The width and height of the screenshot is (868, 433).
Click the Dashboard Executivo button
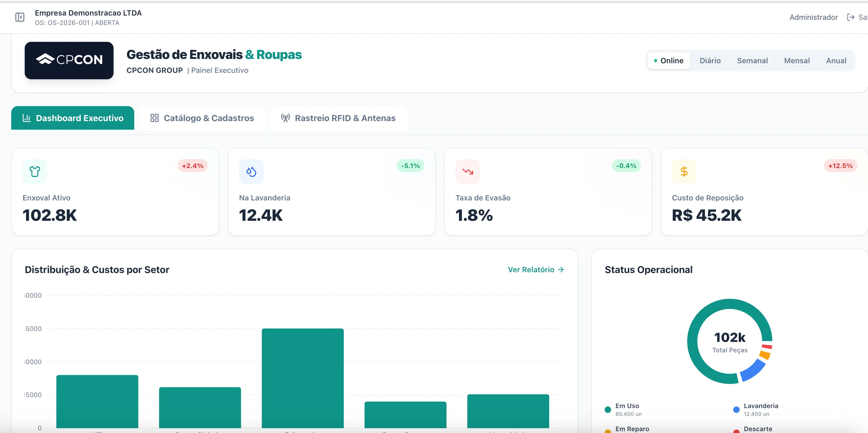(72, 118)
